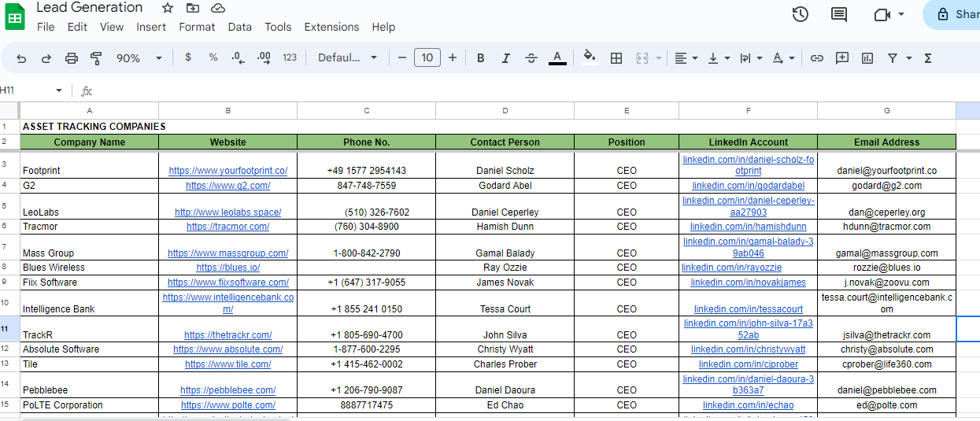
Task: Insert link using the chain icon
Action: [817, 58]
